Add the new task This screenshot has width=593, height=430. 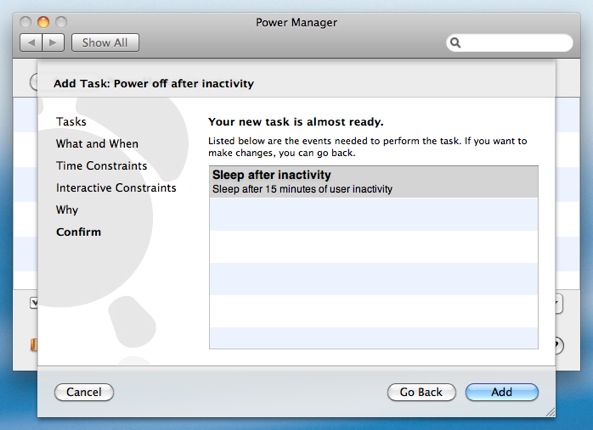pyautogui.click(x=502, y=392)
